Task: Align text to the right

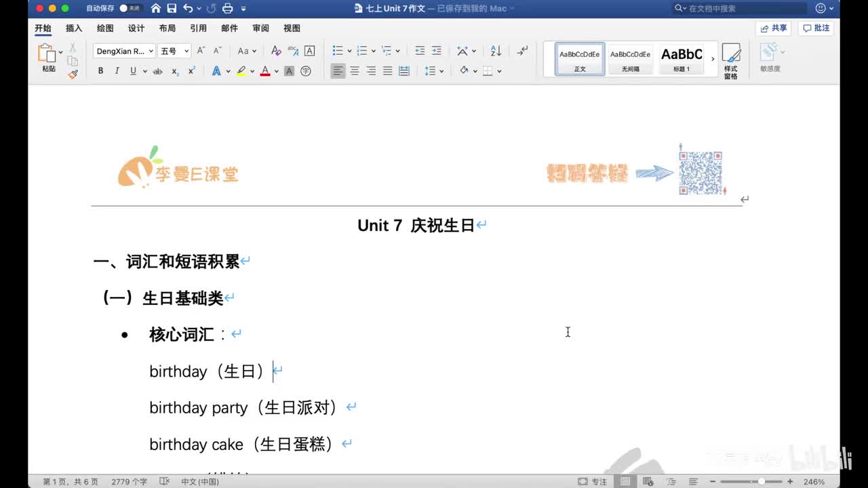Action: point(371,71)
